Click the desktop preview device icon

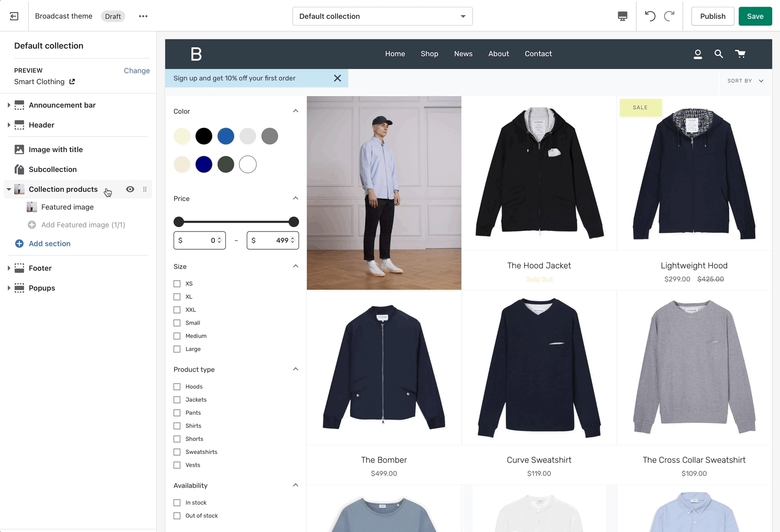622,16
